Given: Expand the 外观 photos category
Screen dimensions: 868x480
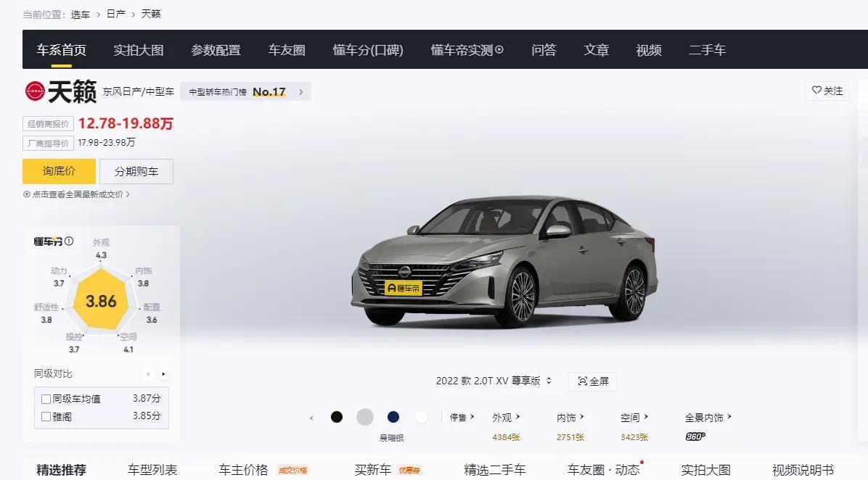Looking at the screenshot, I should (506, 418).
